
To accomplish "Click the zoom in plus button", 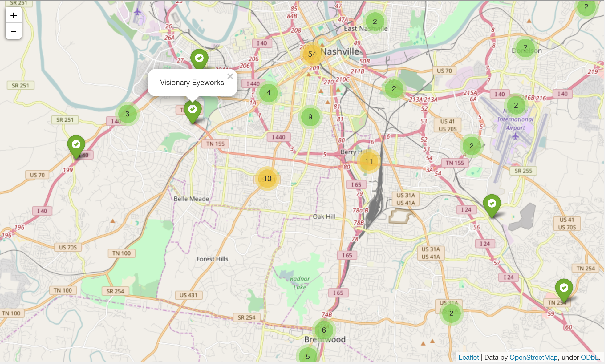I will tap(14, 15).
